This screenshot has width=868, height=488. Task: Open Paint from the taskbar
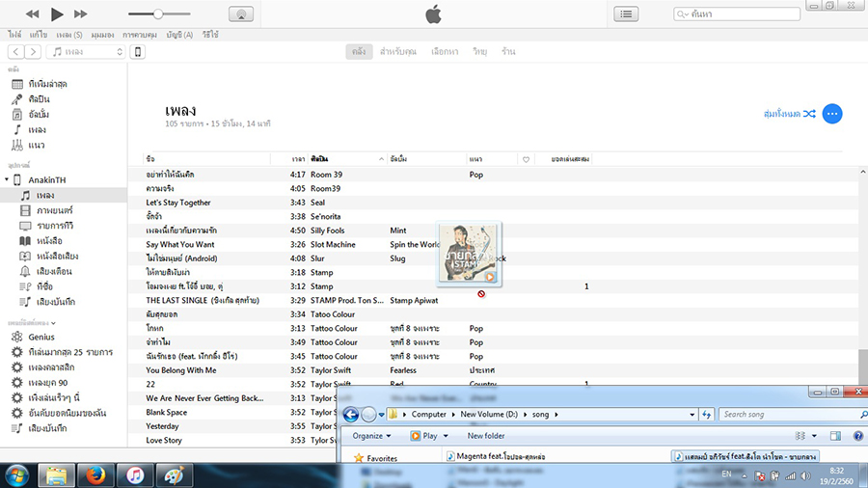(174, 475)
